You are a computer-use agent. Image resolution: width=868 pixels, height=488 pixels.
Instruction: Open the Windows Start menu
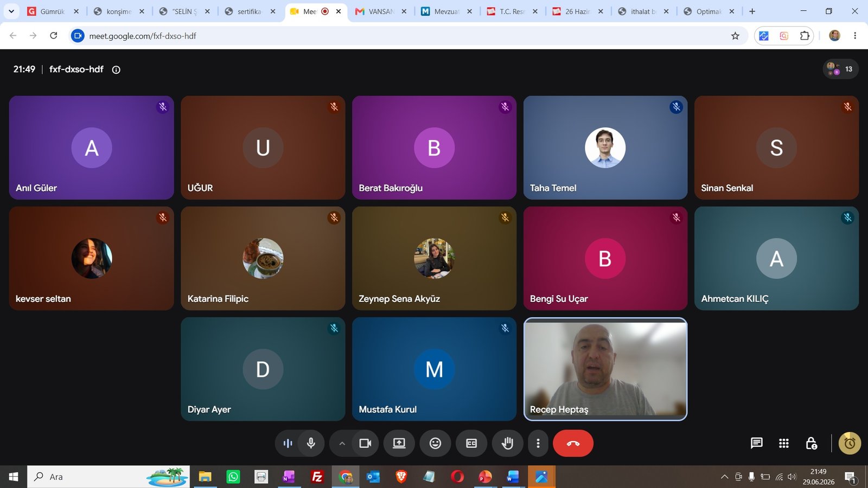(x=14, y=477)
